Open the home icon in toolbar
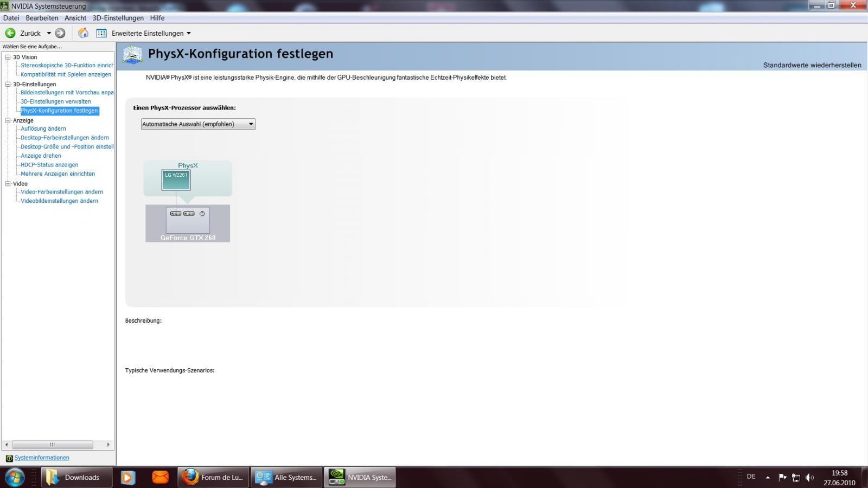This screenshot has height=488, width=868. pyautogui.click(x=83, y=33)
